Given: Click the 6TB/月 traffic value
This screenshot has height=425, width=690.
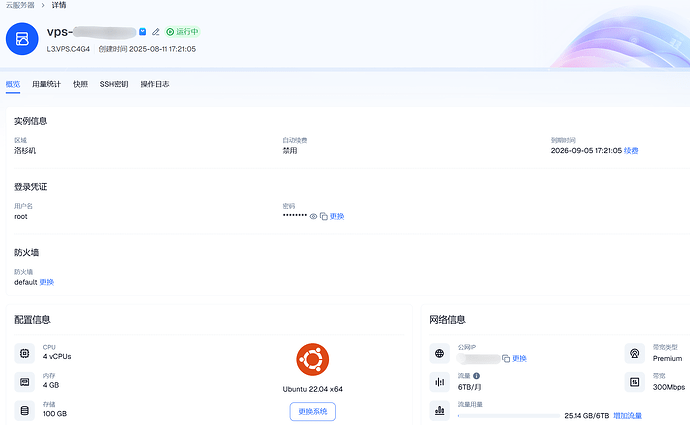Looking at the screenshot, I should [469, 387].
